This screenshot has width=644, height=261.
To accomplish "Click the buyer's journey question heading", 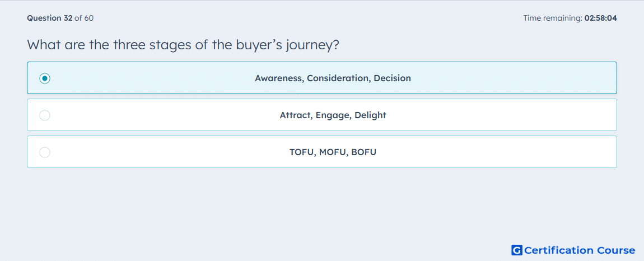I will pyautogui.click(x=183, y=44).
